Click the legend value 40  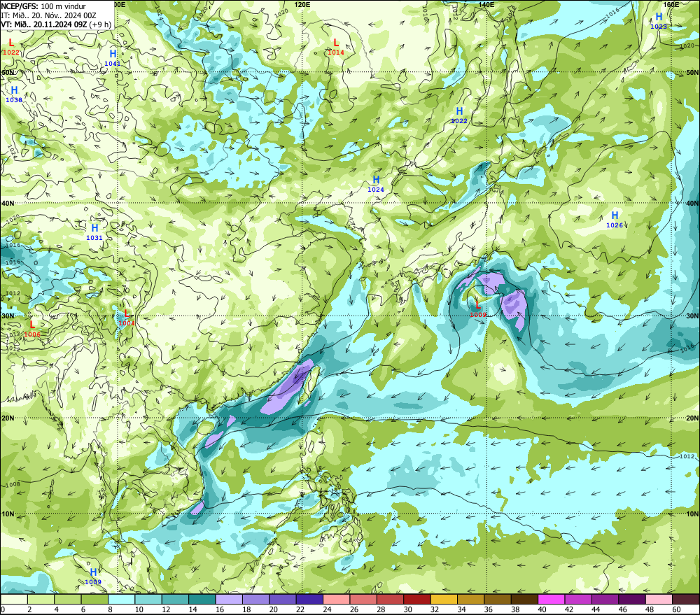pyautogui.click(x=542, y=609)
